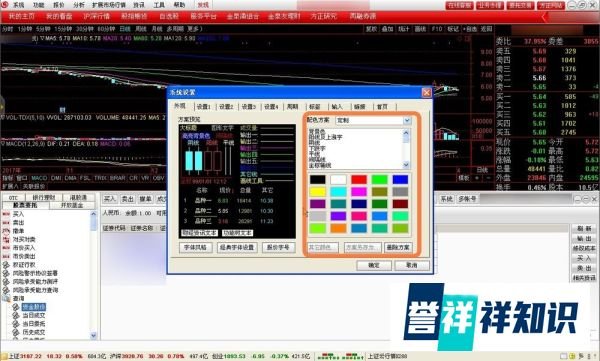Open 我的主页 in red navigation bar
Image resolution: width=600 pixels, height=361 pixels.
22,16
